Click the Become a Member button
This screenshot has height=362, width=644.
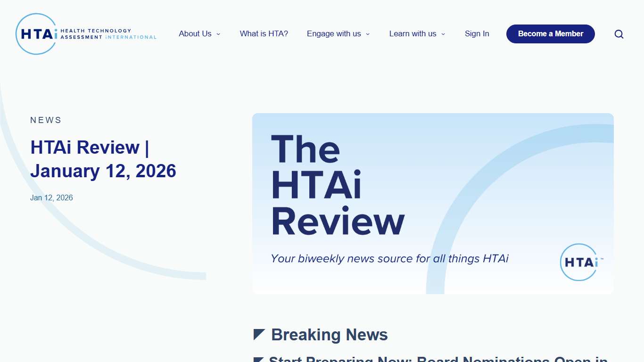click(x=550, y=34)
